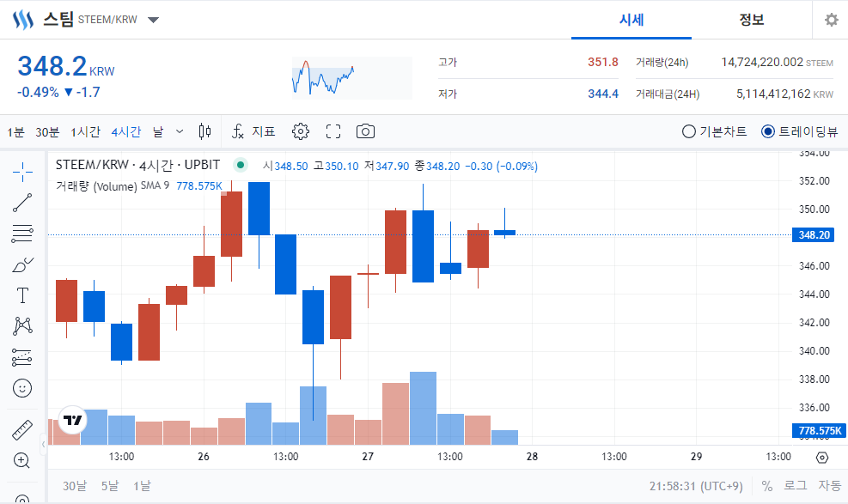Select the ruler measure tool

coord(22,430)
